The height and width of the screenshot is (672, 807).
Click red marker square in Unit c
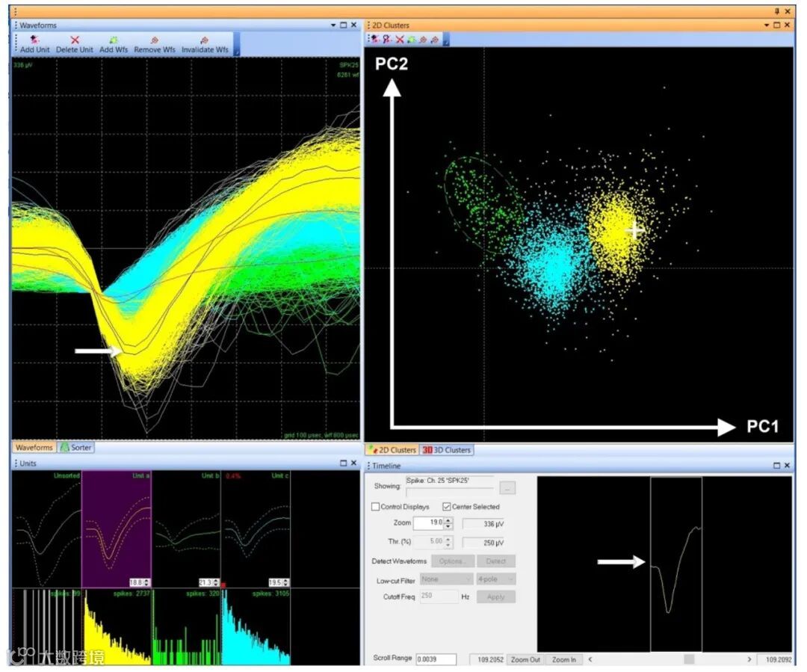(223, 585)
